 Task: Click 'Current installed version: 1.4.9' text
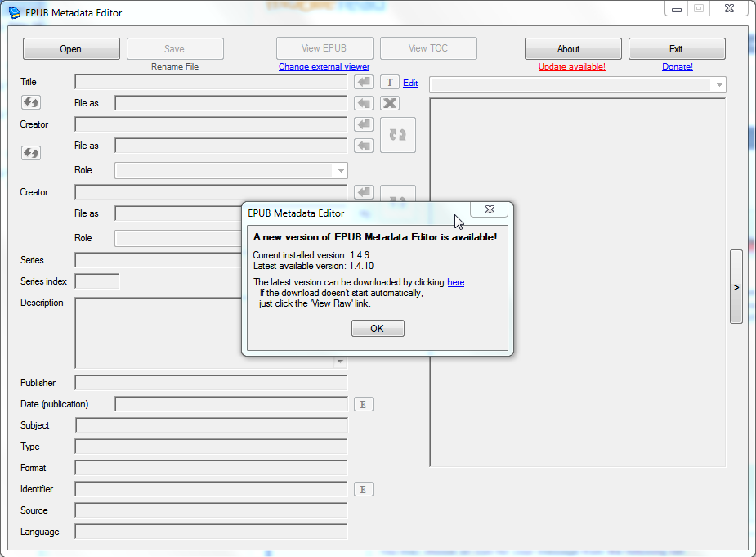[311, 255]
